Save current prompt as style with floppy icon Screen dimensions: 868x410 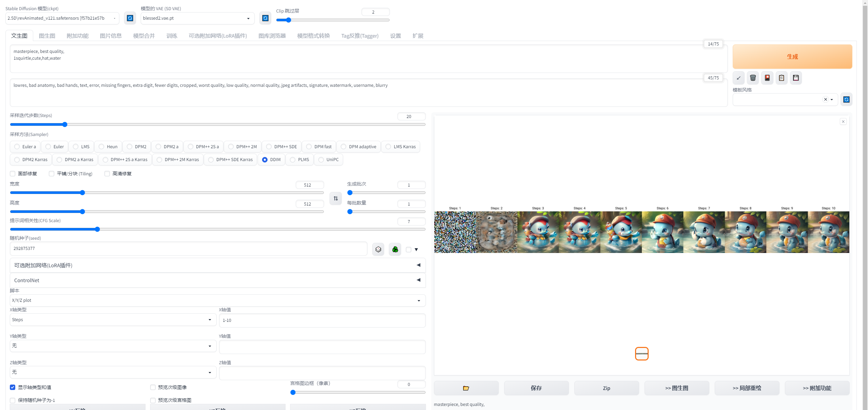[x=796, y=78]
